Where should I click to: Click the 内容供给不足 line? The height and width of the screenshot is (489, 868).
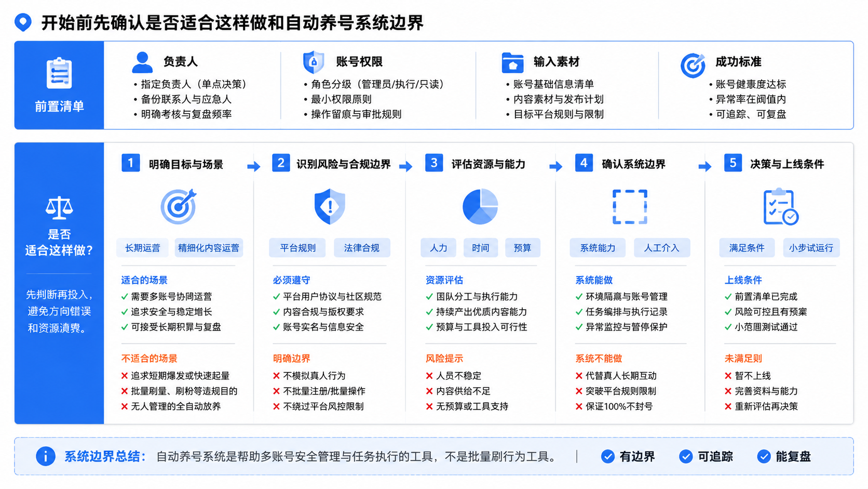(458, 391)
